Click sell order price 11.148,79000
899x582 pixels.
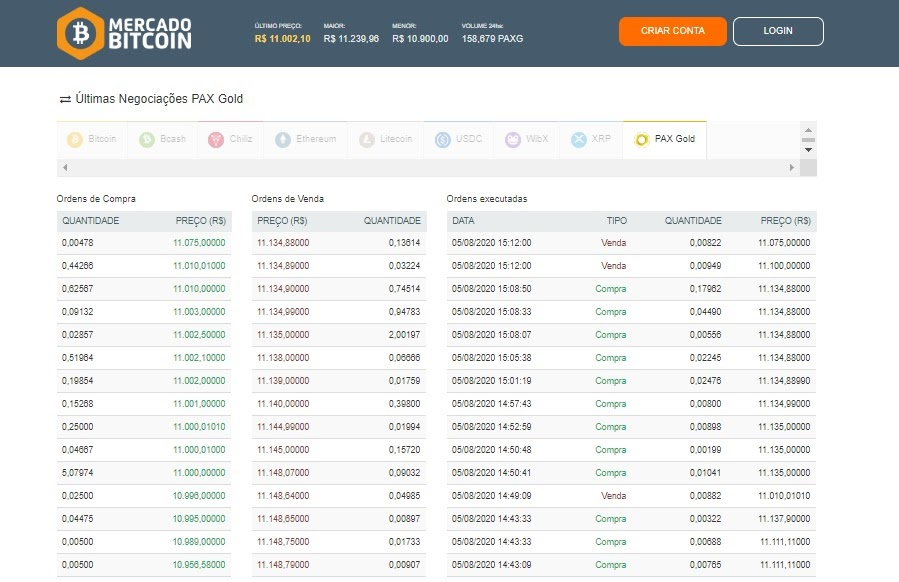pos(283,565)
